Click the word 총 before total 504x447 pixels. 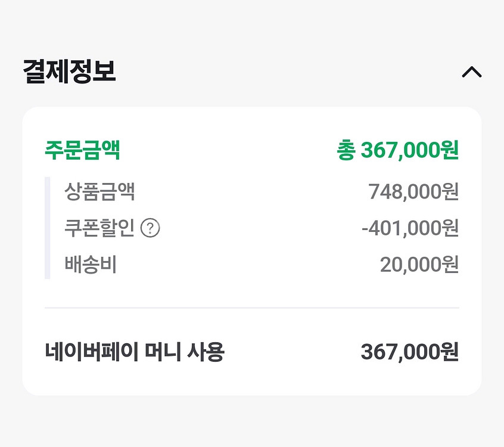(346, 150)
